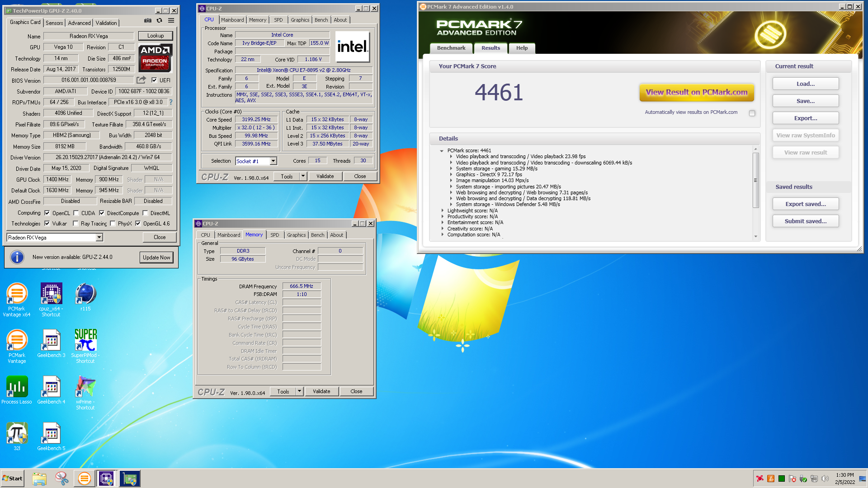The width and height of the screenshot is (868, 488).
Task: Open Socket #1 selection dropdown
Action: point(273,161)
